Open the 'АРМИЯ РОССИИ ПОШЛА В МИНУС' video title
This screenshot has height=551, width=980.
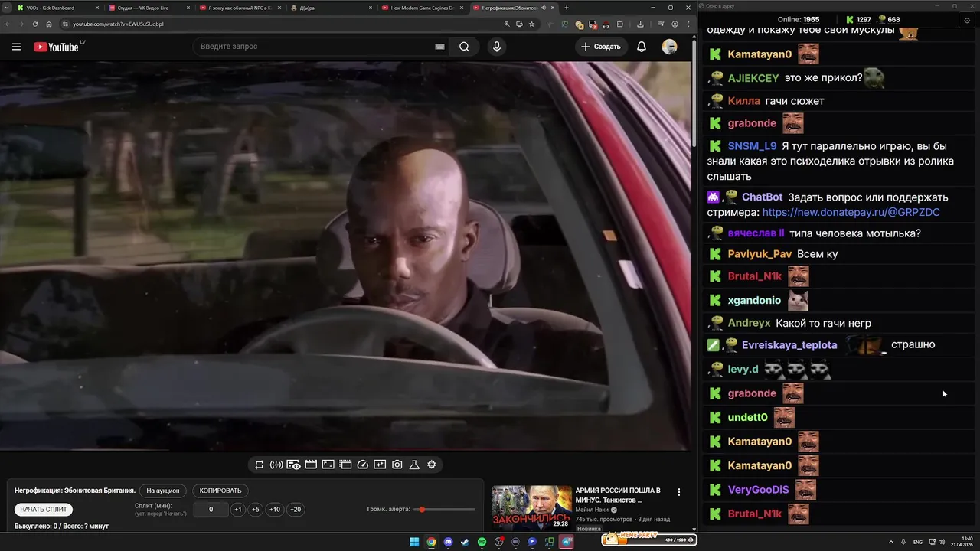[x=618, y=494]
